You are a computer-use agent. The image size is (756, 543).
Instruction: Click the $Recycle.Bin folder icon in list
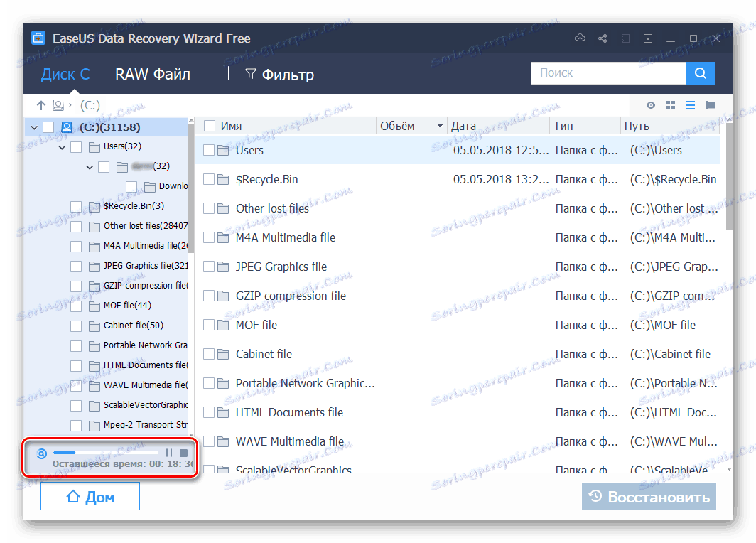223,179
